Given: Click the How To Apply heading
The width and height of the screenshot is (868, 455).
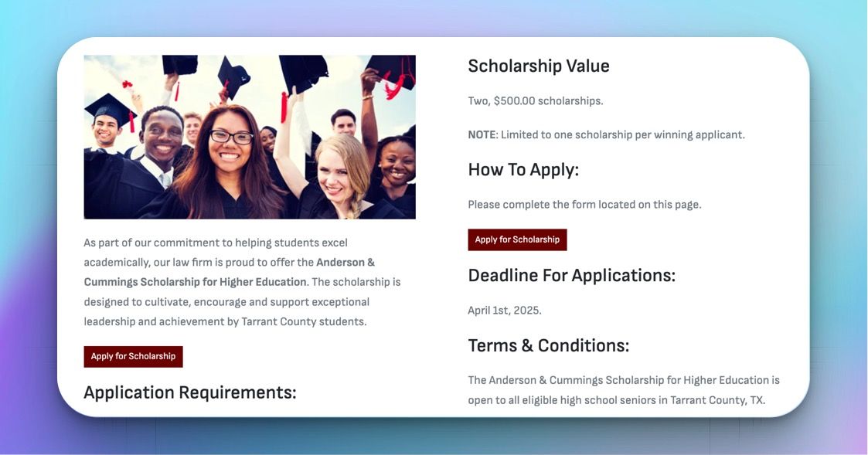Looking at the screenshot, I should point(523,168).
